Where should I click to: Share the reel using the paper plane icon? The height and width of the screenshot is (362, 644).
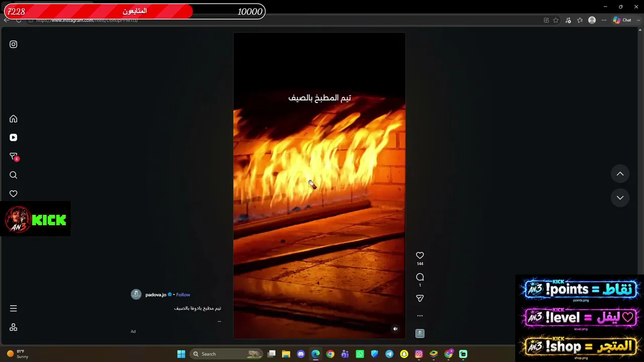point(420,299)
